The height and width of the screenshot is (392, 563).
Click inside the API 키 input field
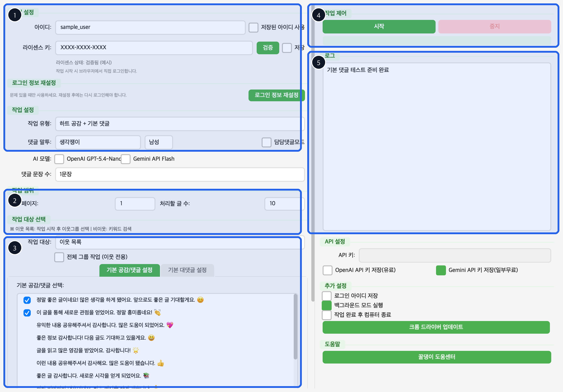coord(455,255)
